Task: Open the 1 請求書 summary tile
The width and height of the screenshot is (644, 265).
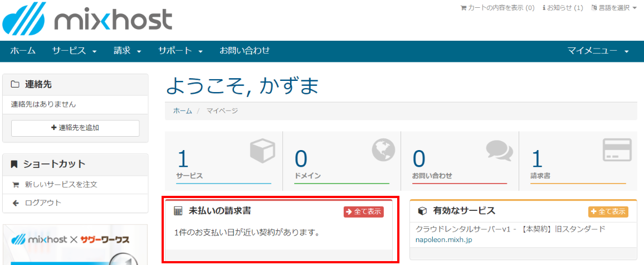Action: pyautogui.click(x=577, y=162)
